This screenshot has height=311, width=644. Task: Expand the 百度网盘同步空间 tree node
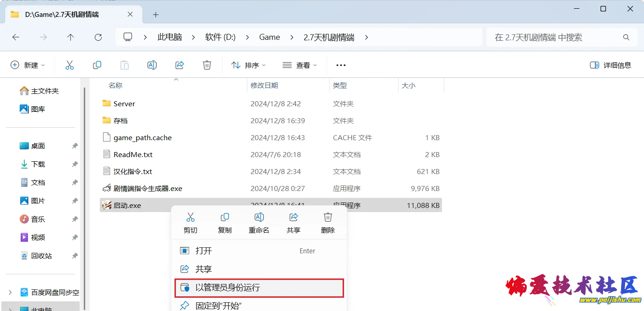(x=10, y=292)
